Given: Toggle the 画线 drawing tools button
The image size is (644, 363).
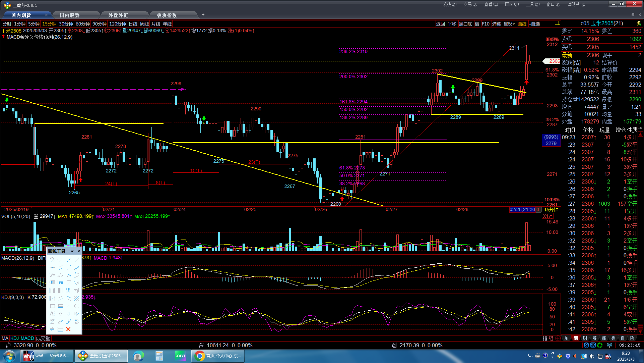Looking at the screenshot, I should click(x=522, y=24).
